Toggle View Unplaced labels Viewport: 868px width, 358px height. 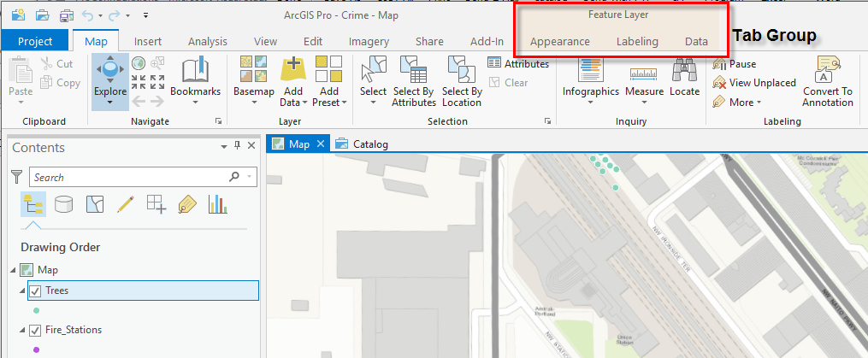[x=754, y=82]
